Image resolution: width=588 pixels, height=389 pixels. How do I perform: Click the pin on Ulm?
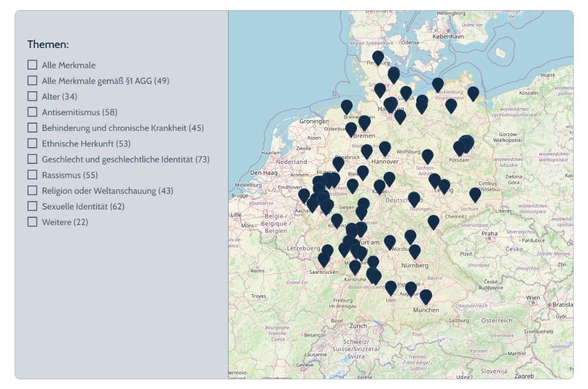(391, 288)
